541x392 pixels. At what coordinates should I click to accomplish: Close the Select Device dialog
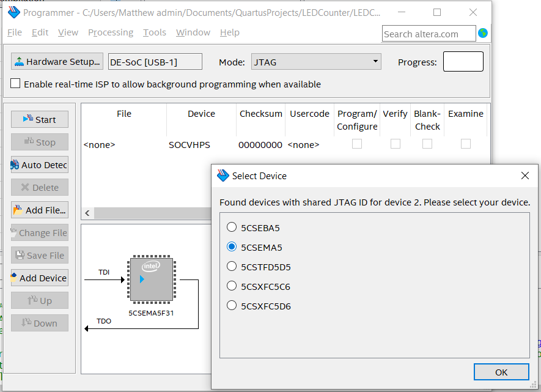point(524,176)
